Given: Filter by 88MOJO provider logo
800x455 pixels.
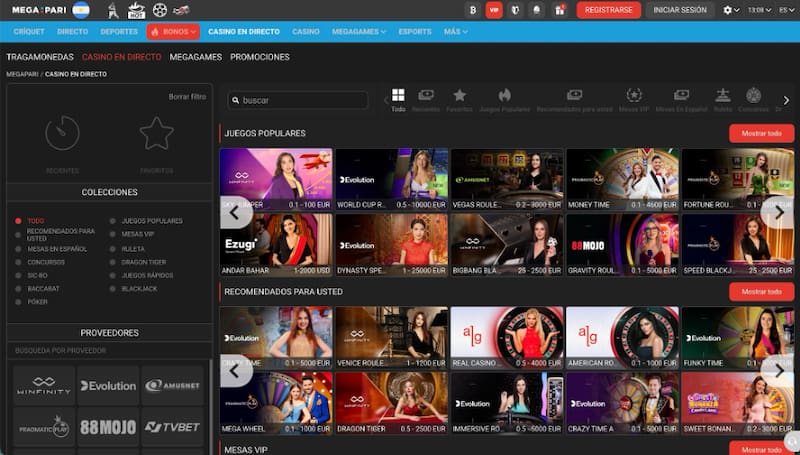Looking at the screenshot, I should click(108, 427).
